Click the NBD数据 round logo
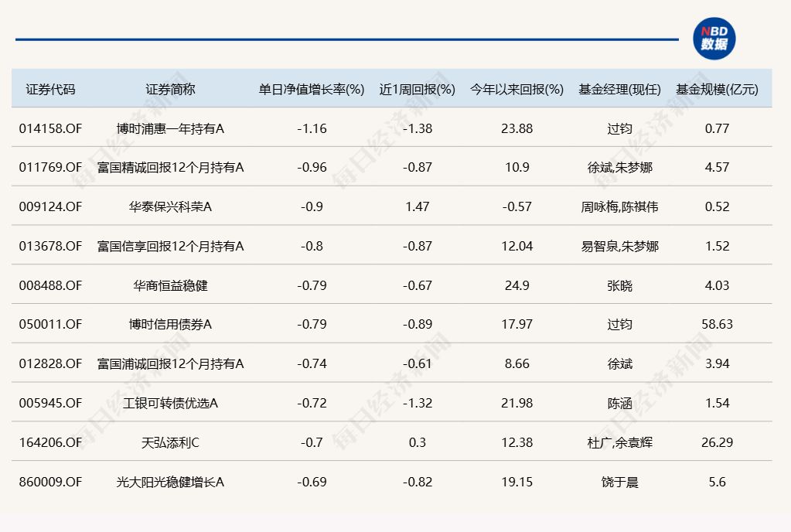The width and height of the screenshot is (791, 532). click(714, 39)
